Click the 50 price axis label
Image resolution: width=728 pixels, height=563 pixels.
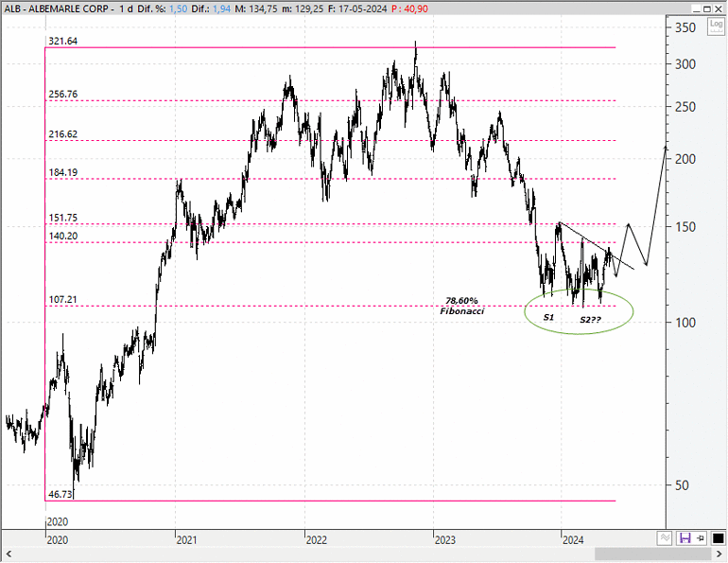682,485
